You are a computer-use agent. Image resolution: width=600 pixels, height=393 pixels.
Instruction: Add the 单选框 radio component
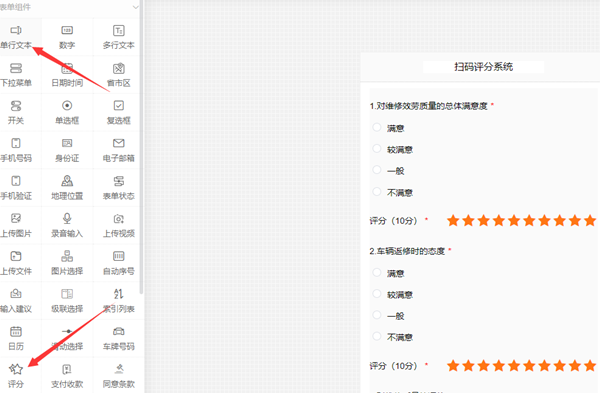(67, 113)
